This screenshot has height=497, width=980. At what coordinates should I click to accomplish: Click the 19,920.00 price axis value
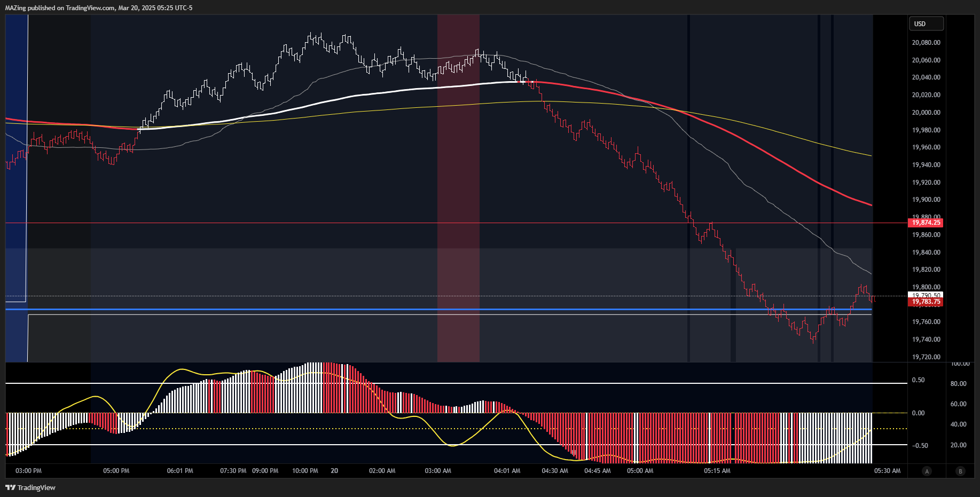point(926,183)
